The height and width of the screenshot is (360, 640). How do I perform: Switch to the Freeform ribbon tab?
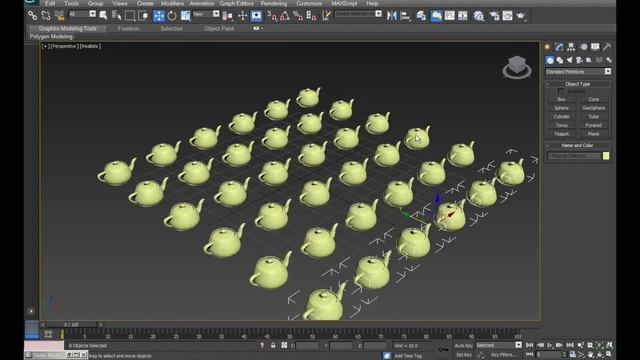point(129,29)
